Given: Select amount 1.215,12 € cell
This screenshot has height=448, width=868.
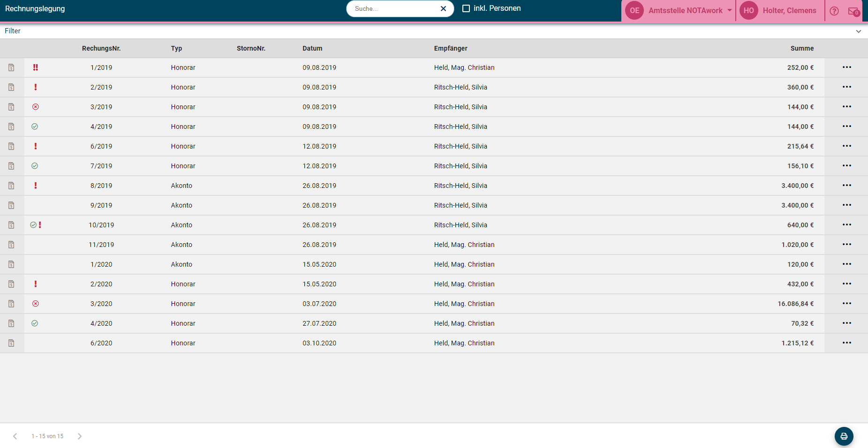Looking at the screenshot, I should (798, 343).
